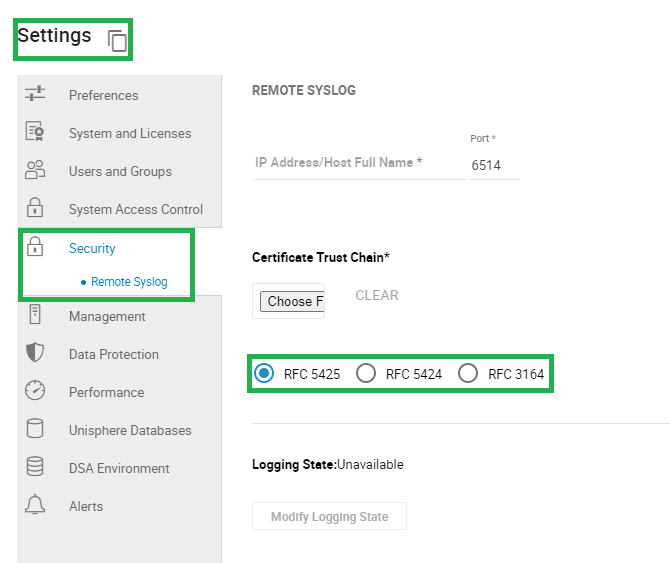The width and height of the screenshot is (670, 563).
Task: Open the DSA Environment settings
Action: pos(119,468)
